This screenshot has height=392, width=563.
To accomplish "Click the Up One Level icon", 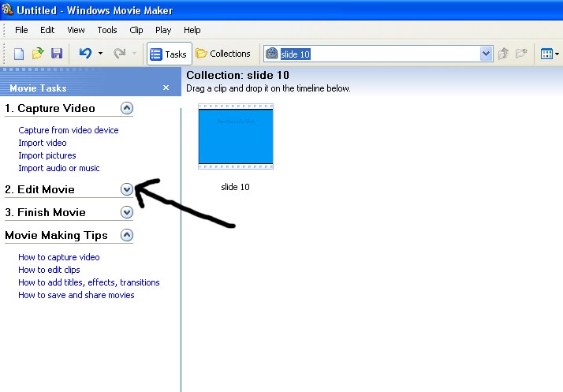I will [503, 54].
